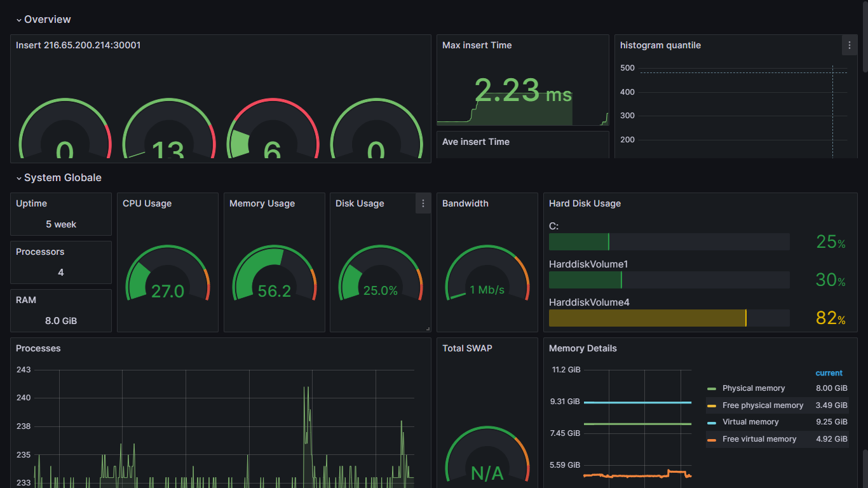Click the CPU Usage panel title
The width and height of the screenshot is (868, 488).
(x=147, y=203)
